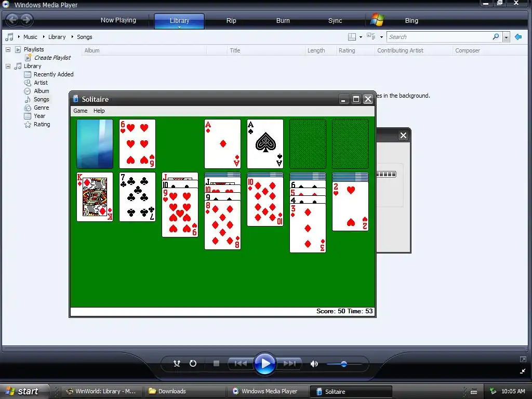Sort by the Length column header
This screenshot has height=399, width=532.
point(320,50)
